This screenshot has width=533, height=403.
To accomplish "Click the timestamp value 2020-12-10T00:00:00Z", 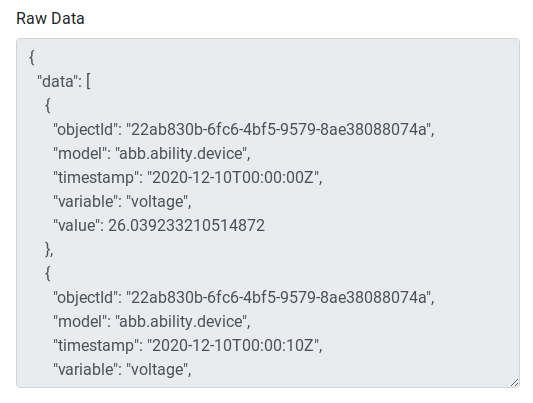I will point(235,177).
